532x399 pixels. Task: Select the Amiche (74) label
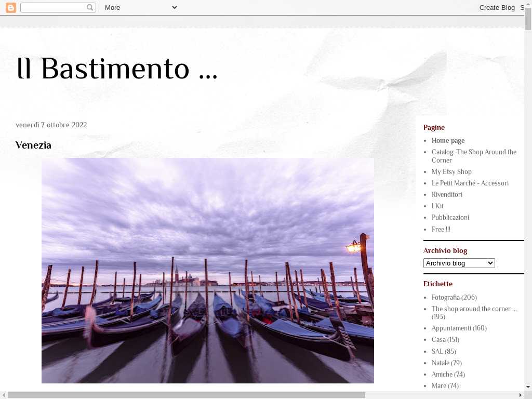[448, 375]
